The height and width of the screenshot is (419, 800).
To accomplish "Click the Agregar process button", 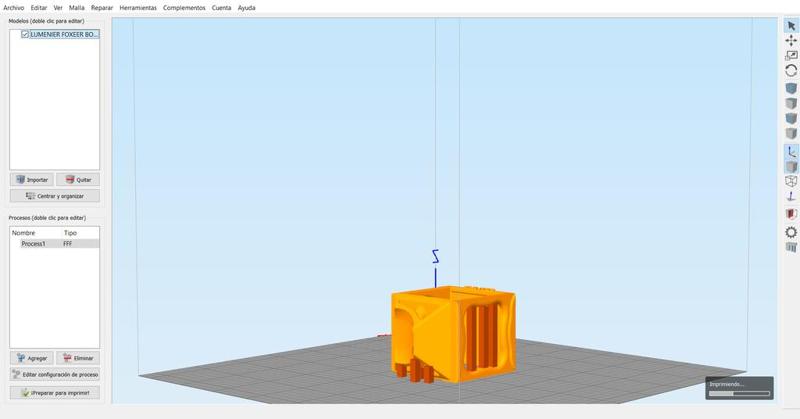I will click(32, 358).
